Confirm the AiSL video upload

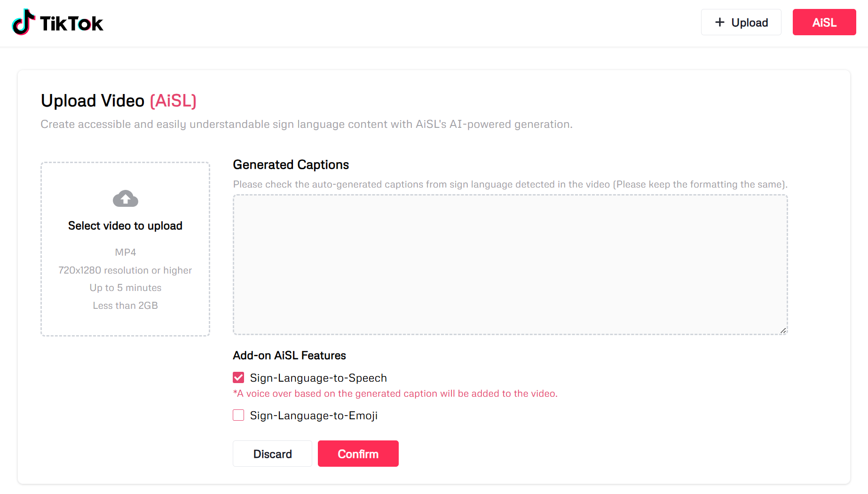pos(358,454)
